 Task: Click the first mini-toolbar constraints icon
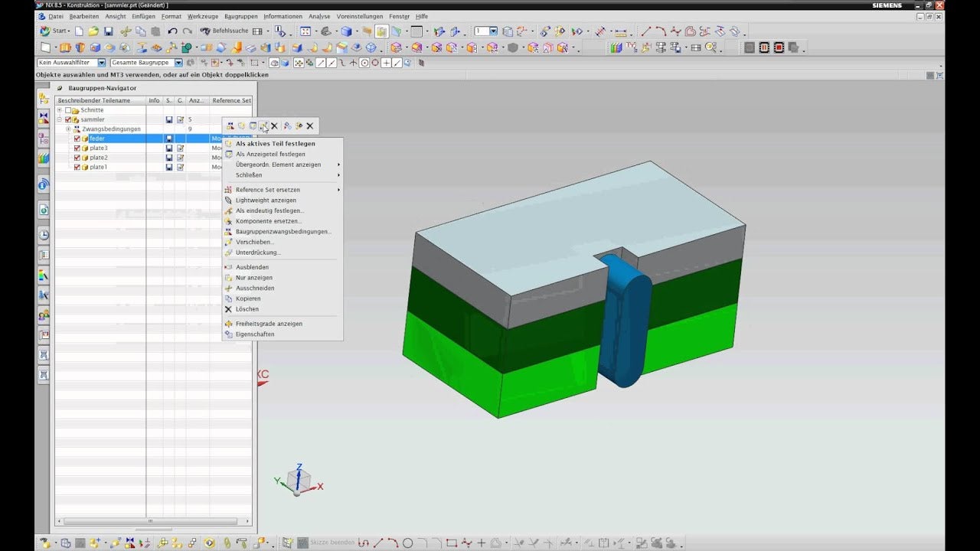(230, 126)
